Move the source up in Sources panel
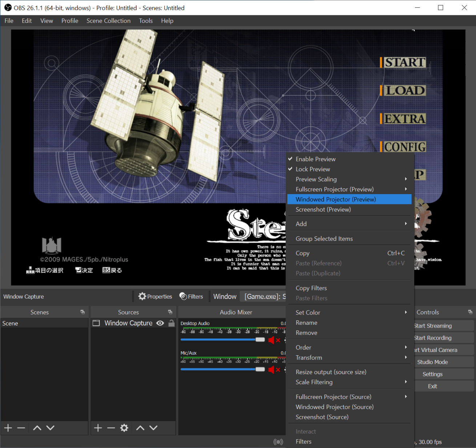 coord(140,428)
